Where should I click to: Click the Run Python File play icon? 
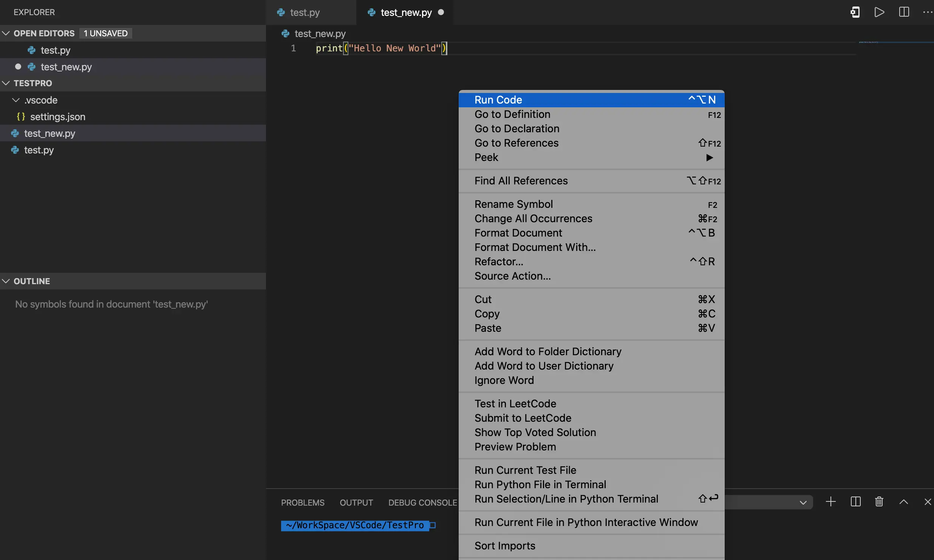tap(879, 12)
